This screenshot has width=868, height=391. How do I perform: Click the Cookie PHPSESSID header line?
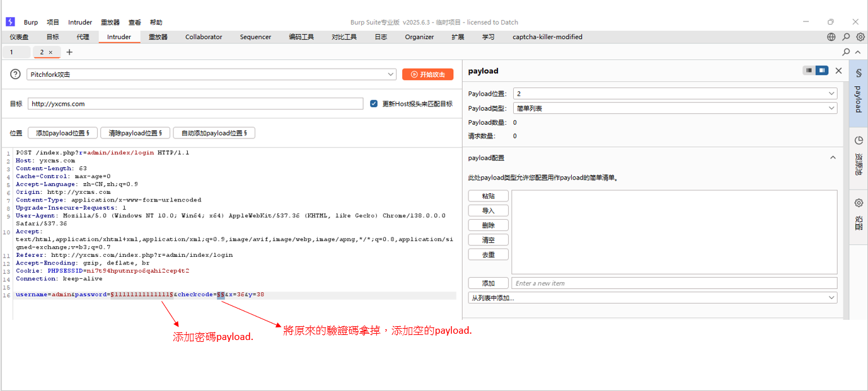[x=103, y=271]
